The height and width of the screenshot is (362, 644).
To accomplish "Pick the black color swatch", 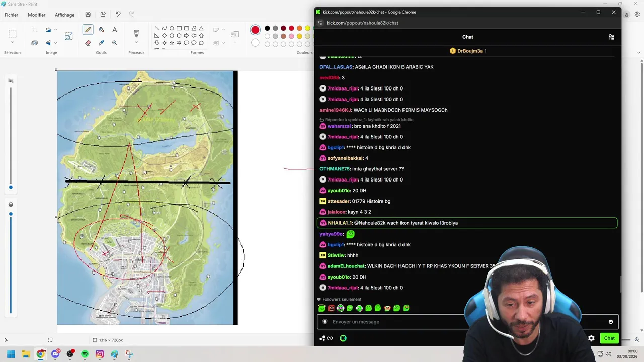I will coord(267,28).
